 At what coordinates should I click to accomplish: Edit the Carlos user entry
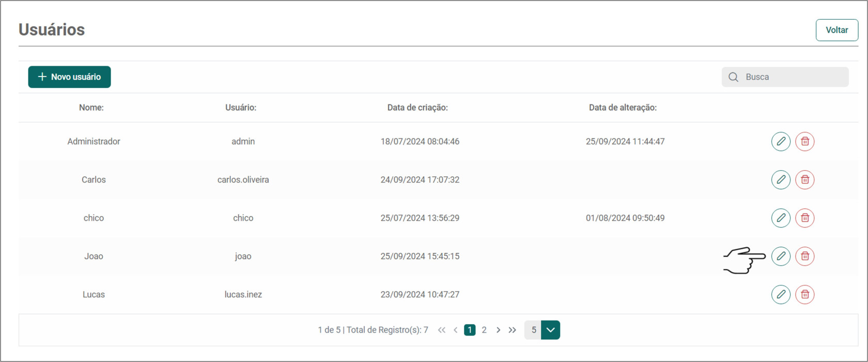click(x=781, y=179)
